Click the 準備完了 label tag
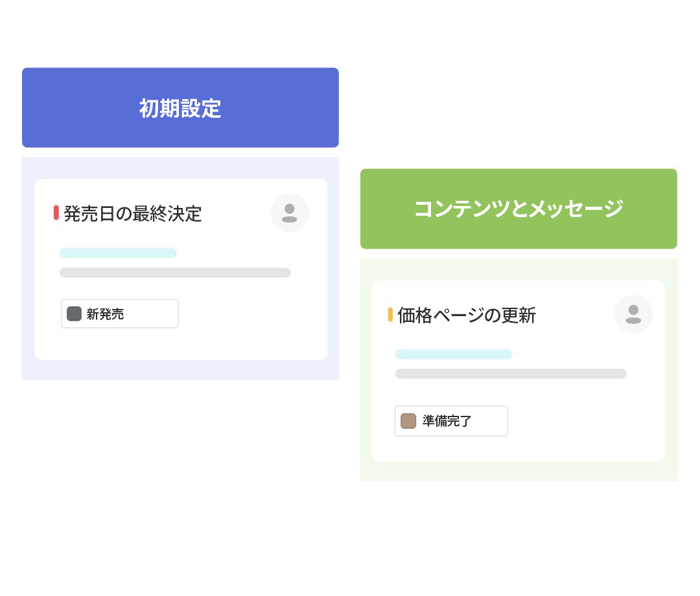The image size is (700, 596). click(452, 421)
